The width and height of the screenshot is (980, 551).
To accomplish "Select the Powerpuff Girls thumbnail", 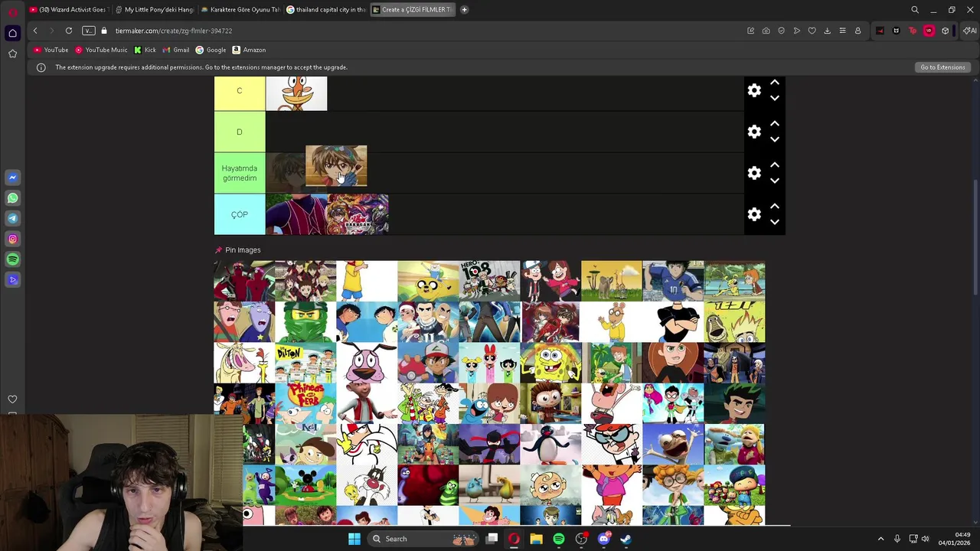I will point(489,363).
